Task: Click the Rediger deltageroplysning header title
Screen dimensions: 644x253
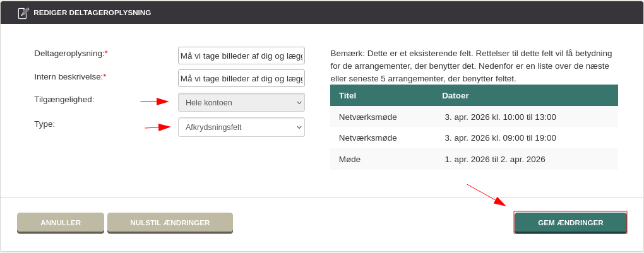Action: point(92,13)
